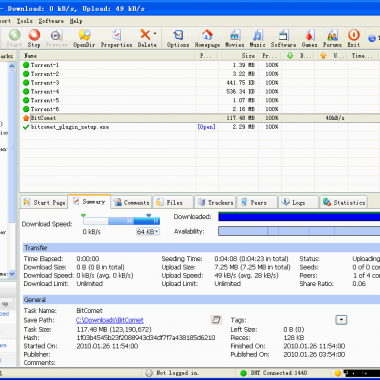Click green checkmark icon of plugin setup
Viewport: 380px width, 380px height.
tap(26, 127)
